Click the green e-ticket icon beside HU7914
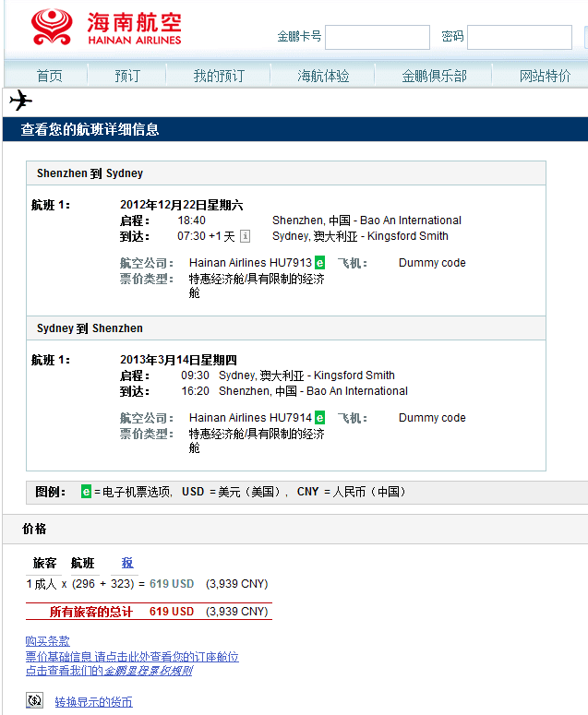The image size is (588, 715). coord(319,418)
